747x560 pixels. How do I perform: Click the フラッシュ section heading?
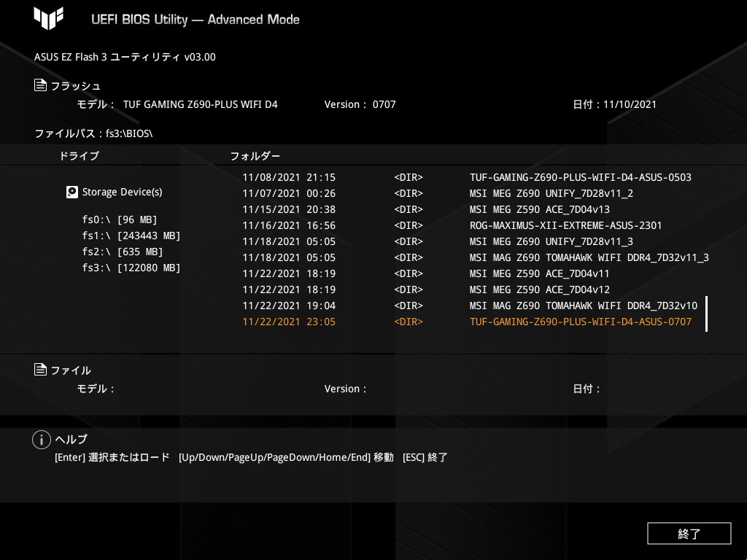click(76, 86)
